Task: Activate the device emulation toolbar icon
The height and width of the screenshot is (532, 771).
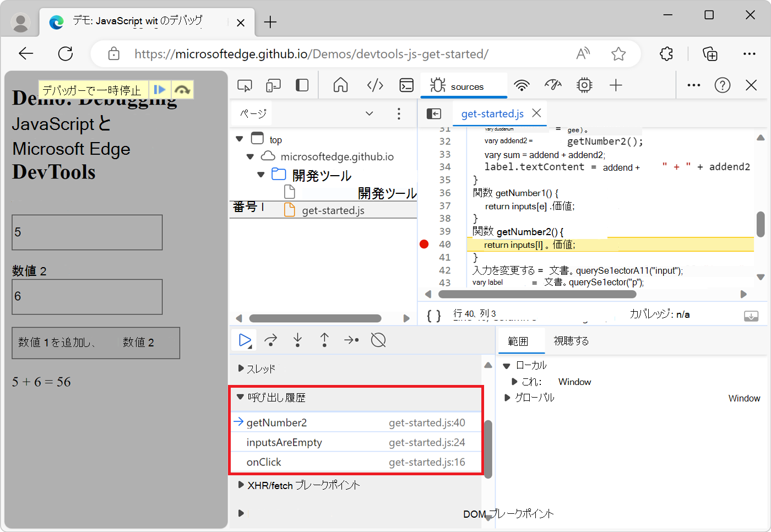Action: (x=273, y=85)
